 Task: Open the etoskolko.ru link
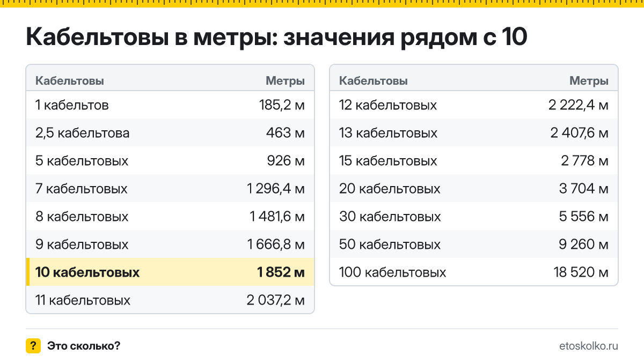(x=588, y=346)
